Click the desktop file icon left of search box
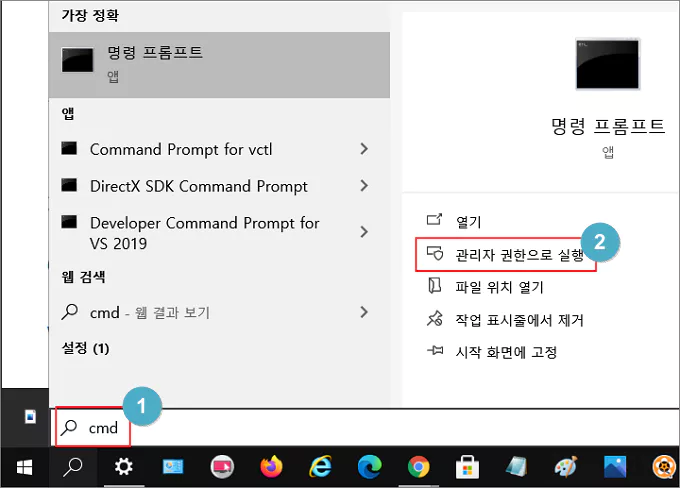 coord(30,417)
